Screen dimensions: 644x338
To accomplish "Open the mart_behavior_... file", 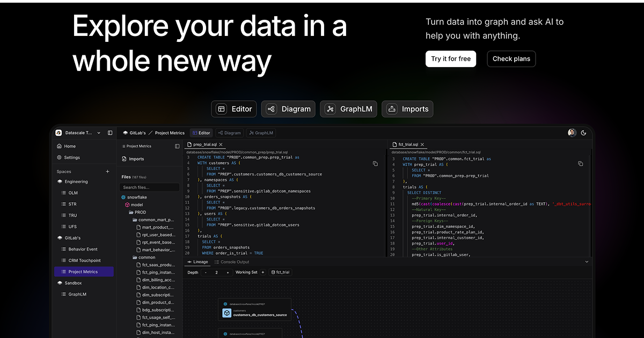I will [x=156, y=249].
